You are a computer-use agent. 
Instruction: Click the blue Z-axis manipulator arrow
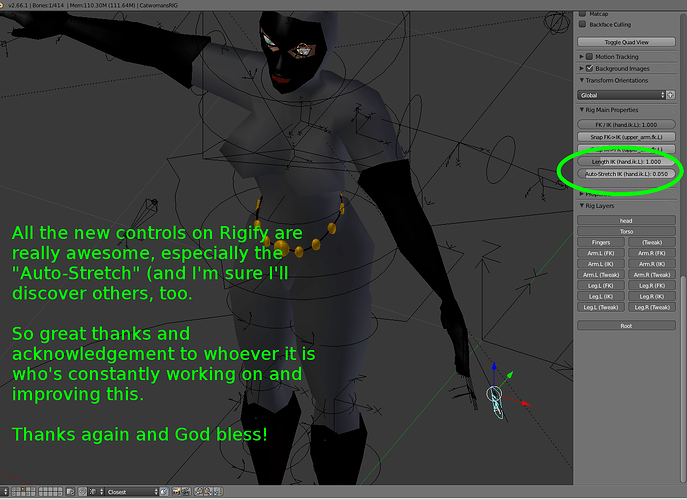click(x=494, y=367)
